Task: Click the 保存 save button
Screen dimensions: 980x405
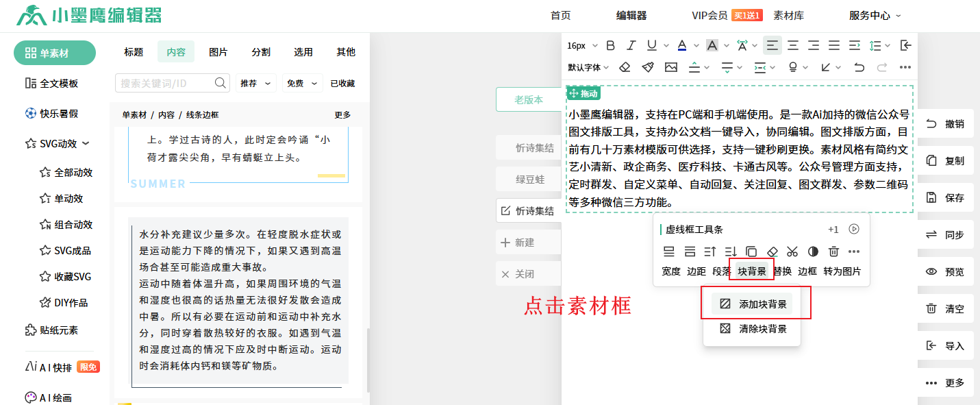Action: pos(946,198)
